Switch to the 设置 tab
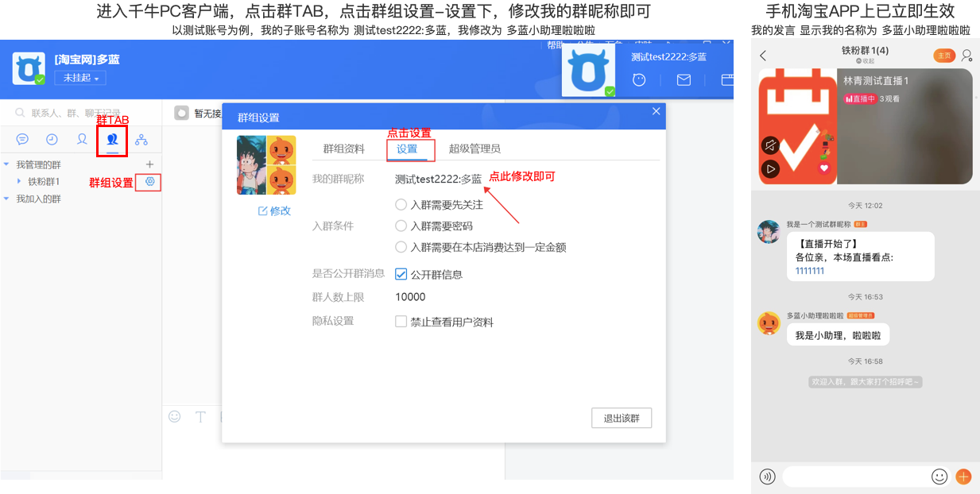The height and width of the screenshot is (494, 980). (407, 149)
